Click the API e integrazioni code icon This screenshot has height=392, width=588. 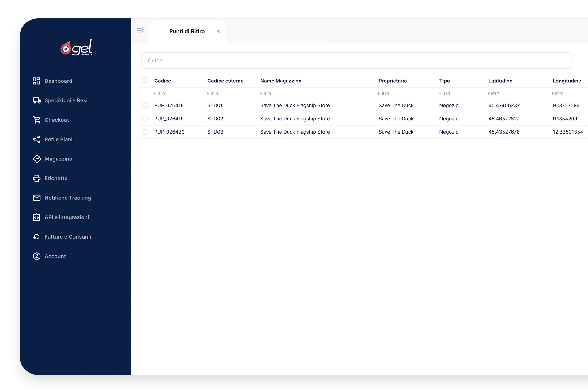(36, 217)
